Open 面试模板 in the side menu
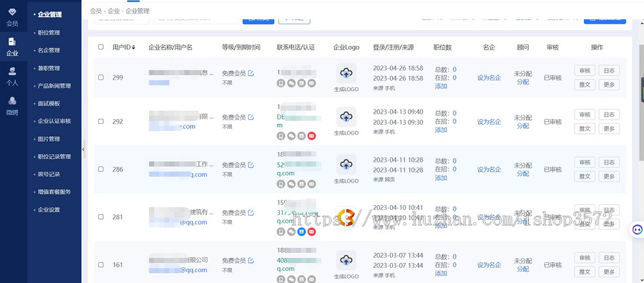Screen dimensions: 644x283 pyautogui.click(x=49, y=103)
